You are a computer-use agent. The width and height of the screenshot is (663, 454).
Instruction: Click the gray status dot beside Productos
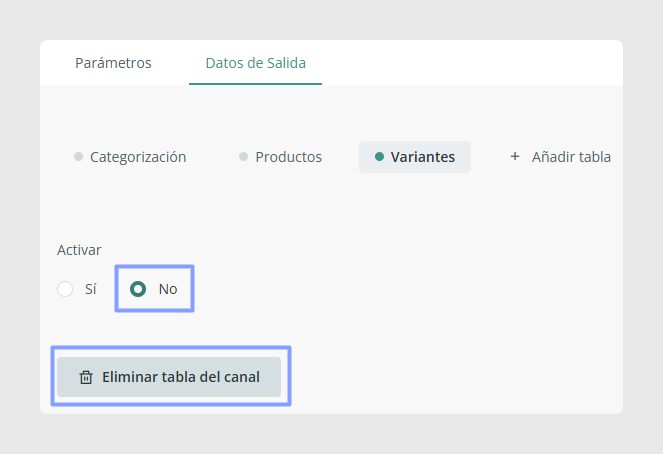(x=243, y=157)
